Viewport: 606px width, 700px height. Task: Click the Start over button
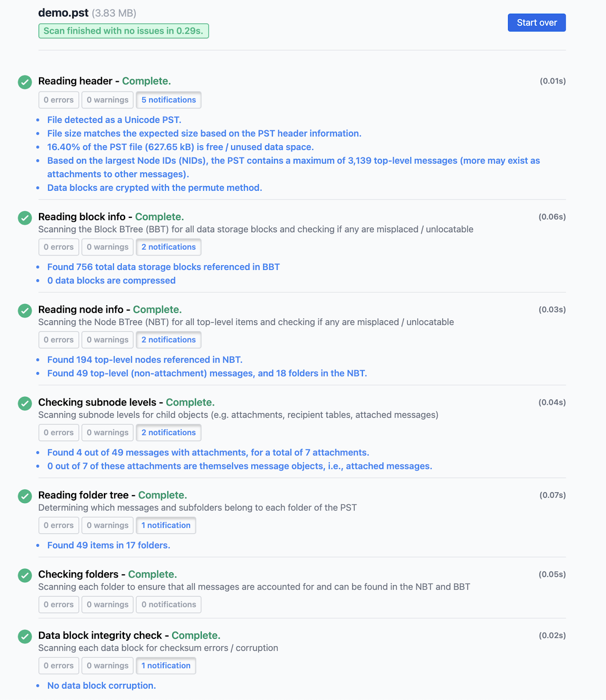click(536, 23)
